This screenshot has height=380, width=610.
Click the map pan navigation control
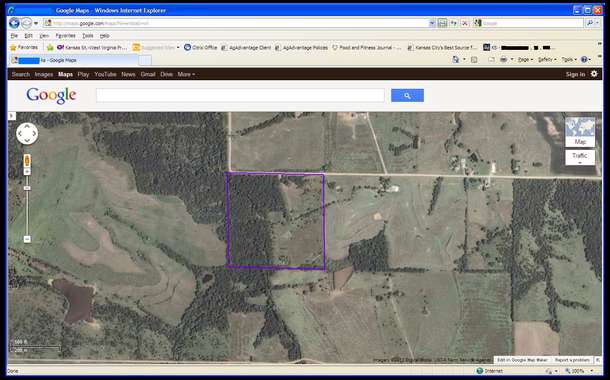coord(27,133)
